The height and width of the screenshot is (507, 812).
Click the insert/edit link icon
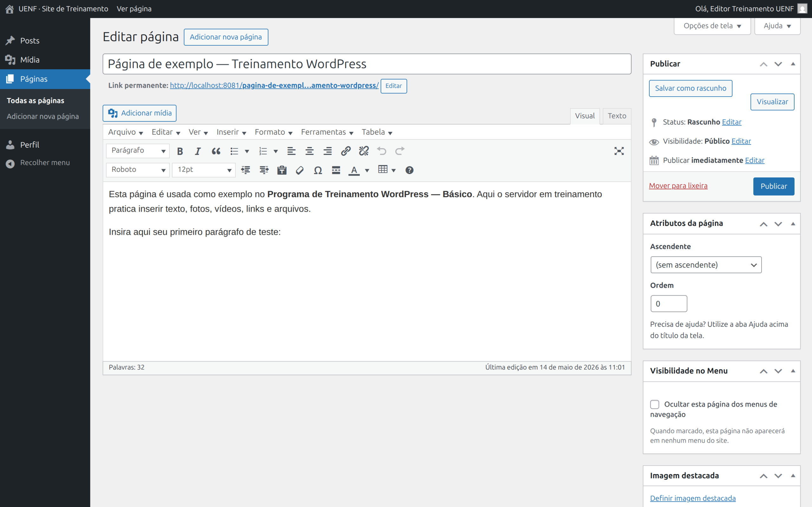tap(346, 151)
